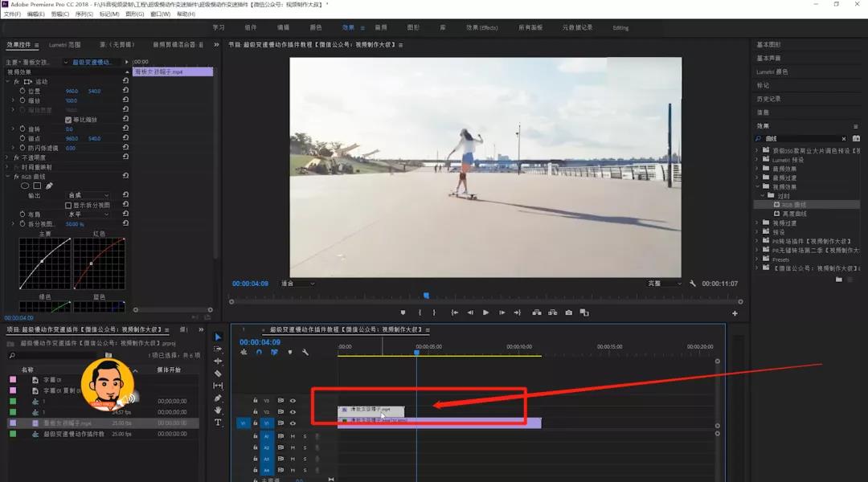Click the master curve control point
Image resolution: width=868 pixels, height=482 pixels.
click(42, 262)
